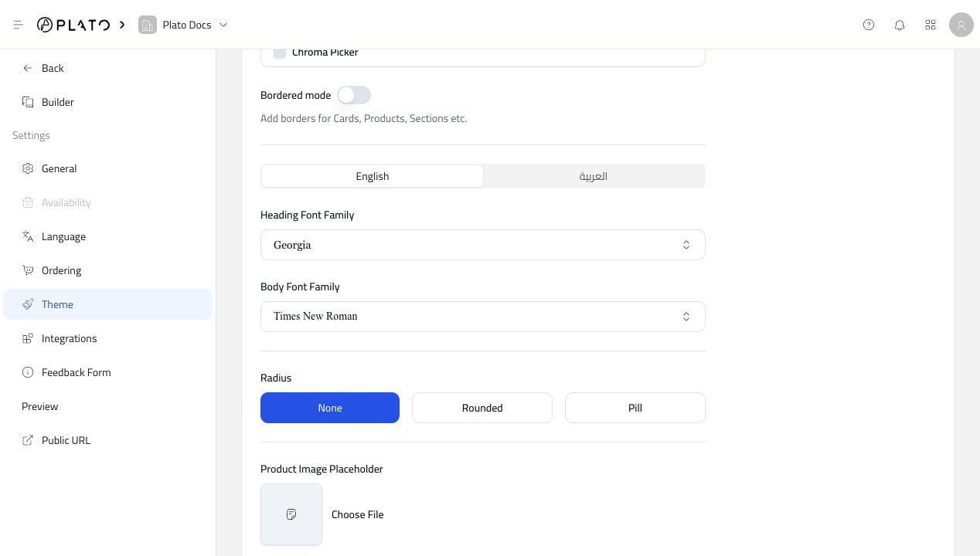Open the Integrations settings page

tap(107, 338)
